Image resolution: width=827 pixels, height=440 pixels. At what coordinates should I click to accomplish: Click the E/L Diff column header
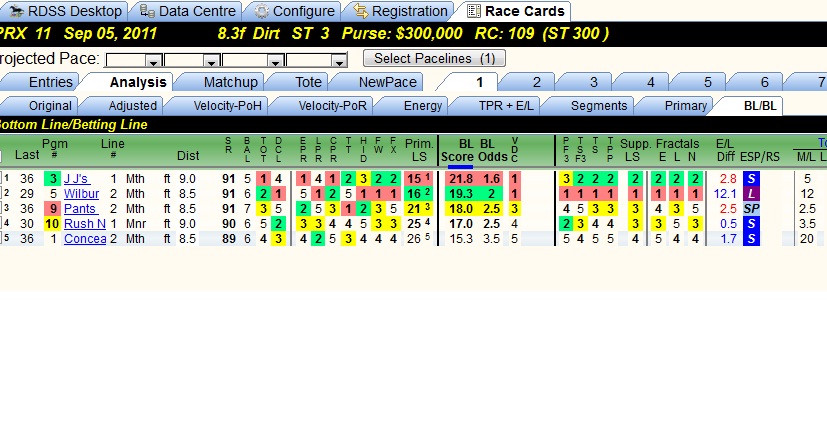(x=726, y=150)
